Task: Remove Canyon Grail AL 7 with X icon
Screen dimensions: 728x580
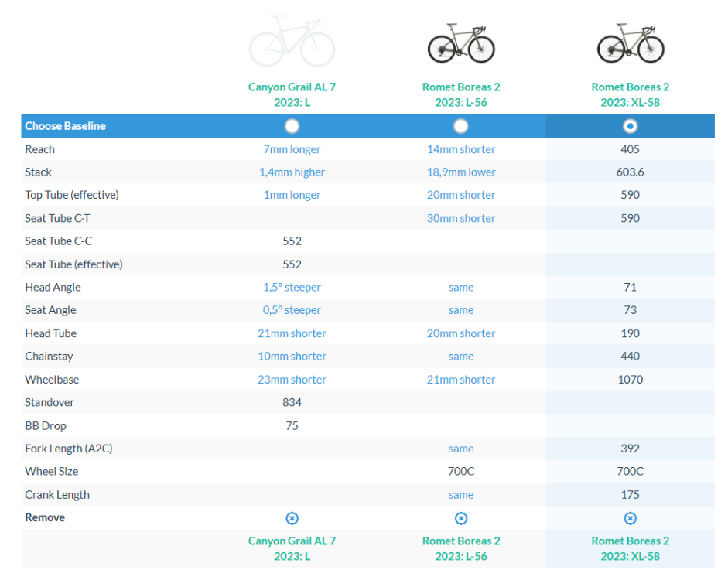Action: click(x=292, y=518)
